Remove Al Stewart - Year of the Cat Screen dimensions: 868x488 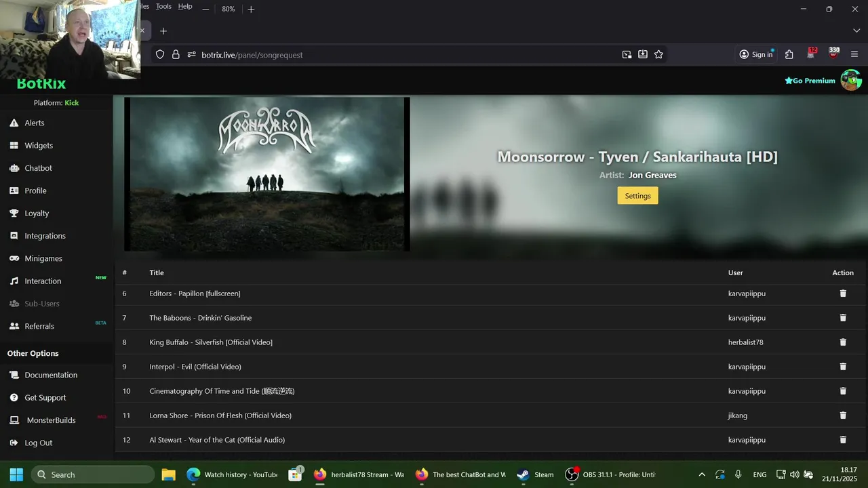tap(843, 440)
